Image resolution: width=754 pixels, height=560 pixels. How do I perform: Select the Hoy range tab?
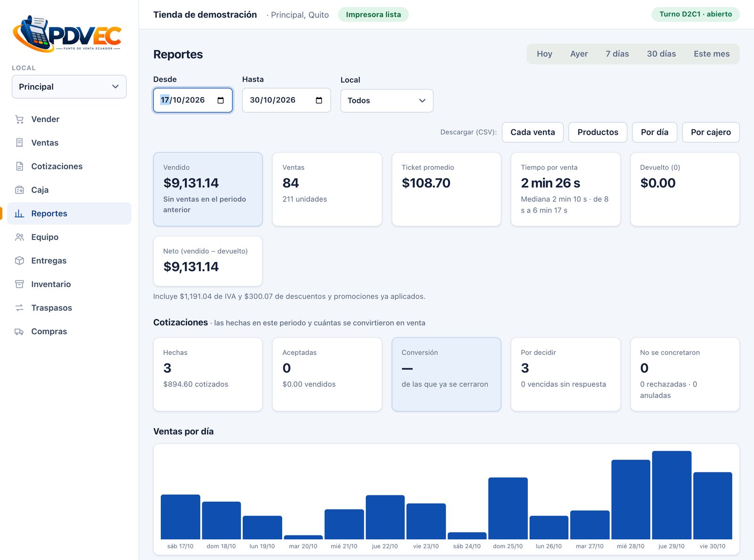click(x=544, y=54)
